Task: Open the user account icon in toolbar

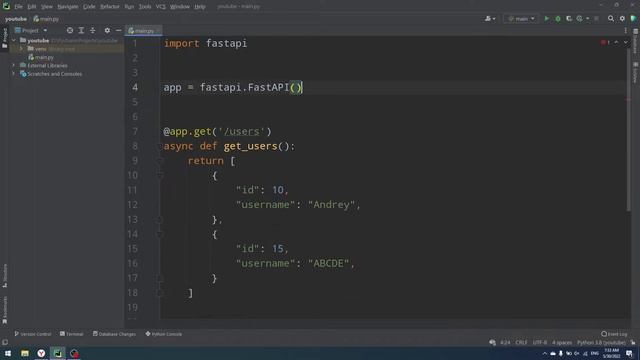Action: click(490, 19)
